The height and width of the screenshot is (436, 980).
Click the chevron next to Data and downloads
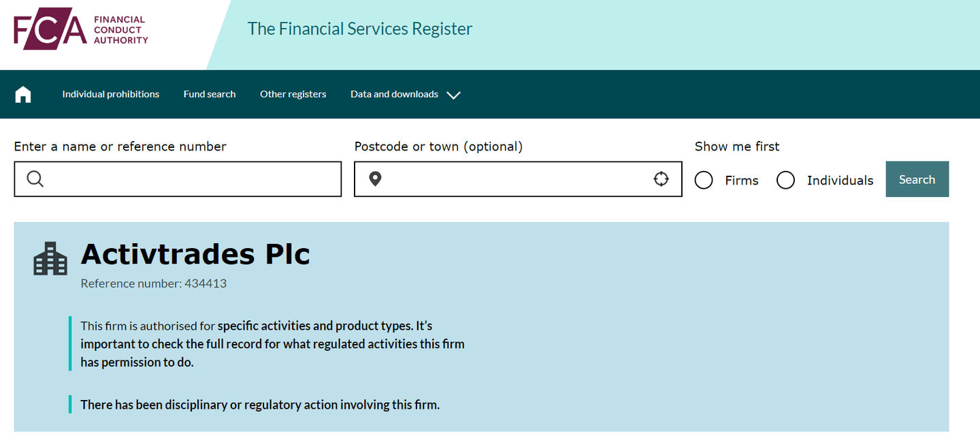(453, 95)
